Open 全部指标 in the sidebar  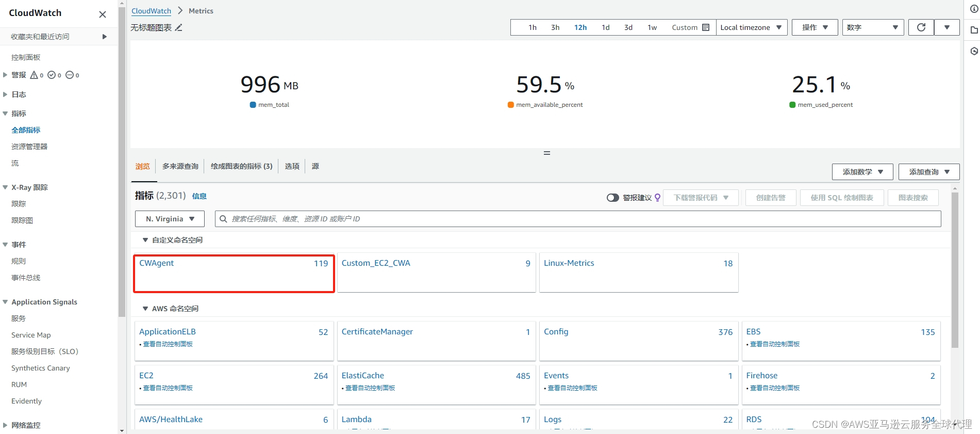pos(26,130)
